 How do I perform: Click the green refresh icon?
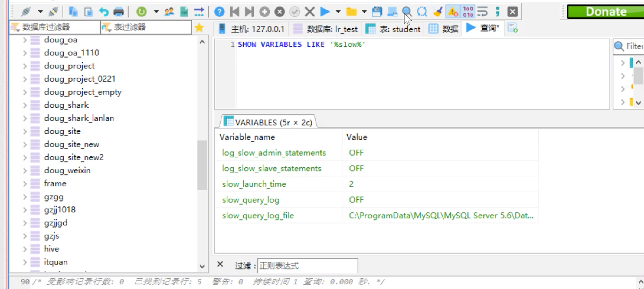click(x=141, y=12)
